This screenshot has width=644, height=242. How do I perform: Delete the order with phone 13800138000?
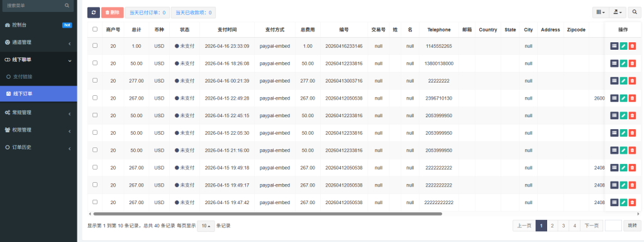632,64
